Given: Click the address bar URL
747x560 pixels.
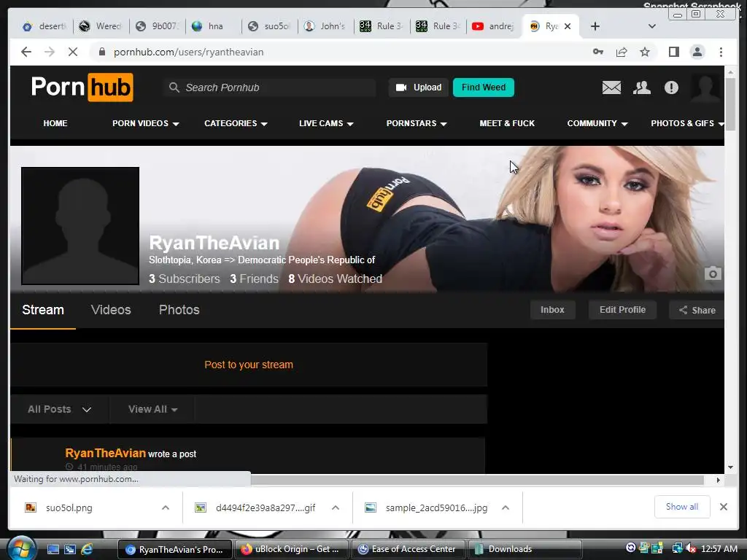Looking at the screenshot, I should (189, 52).
